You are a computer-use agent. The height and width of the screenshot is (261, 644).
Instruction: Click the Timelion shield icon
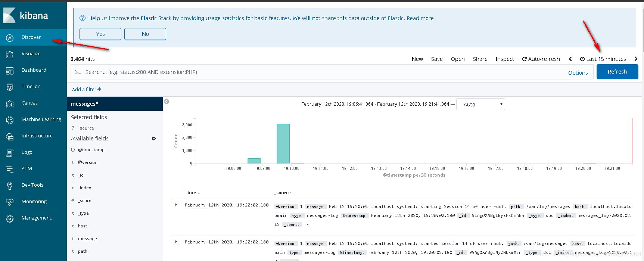pos(10,87)
